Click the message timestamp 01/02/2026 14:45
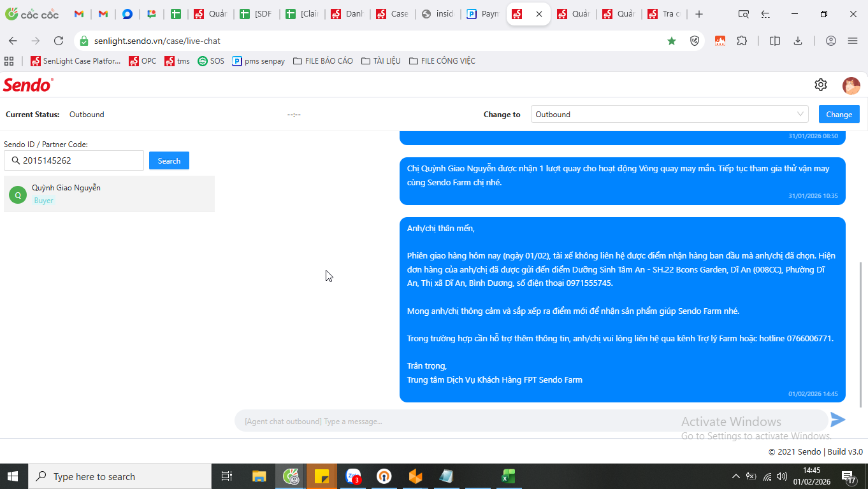The width and height of the screenshot is (868, 489). 813,394
